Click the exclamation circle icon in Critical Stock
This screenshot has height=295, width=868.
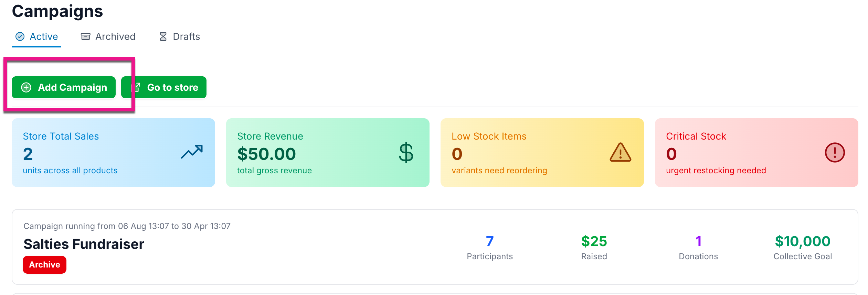coord(835,152)
